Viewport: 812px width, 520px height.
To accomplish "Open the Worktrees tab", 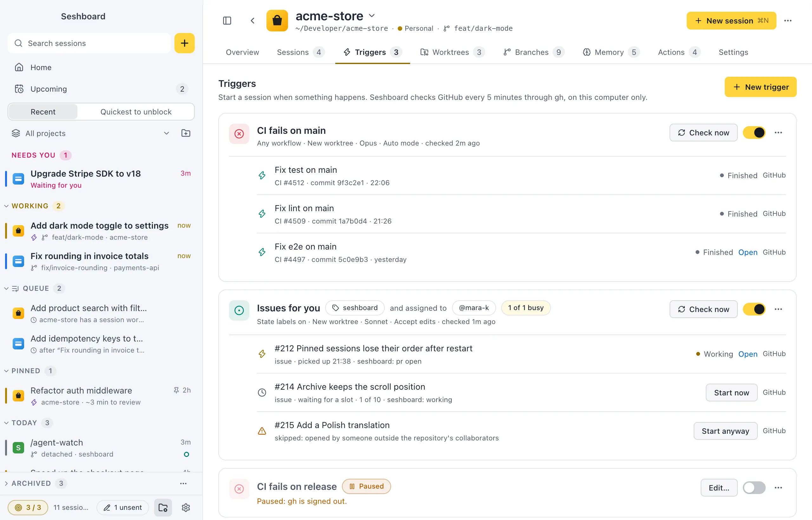I will [452, 52].
